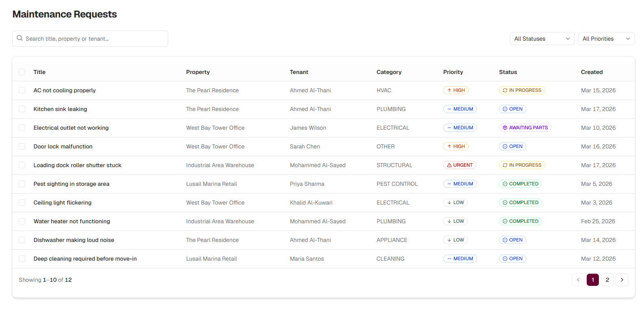Click OPEN status badge for Kitchen sink leaking
This screenshot has height=318, width=644.
coord(512,109)
